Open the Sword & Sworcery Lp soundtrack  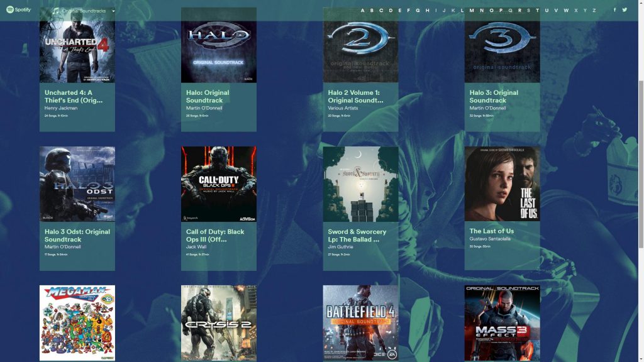[357, 237]
